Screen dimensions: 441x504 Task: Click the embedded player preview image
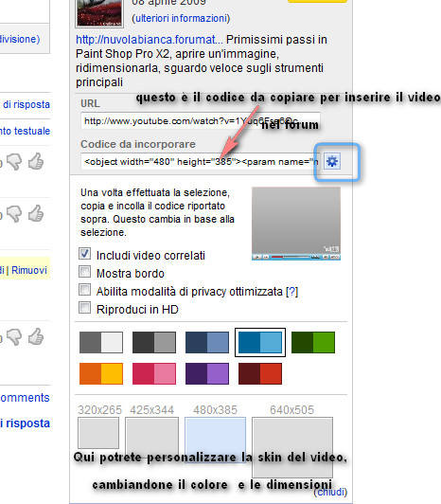click(x=296, y=224)
